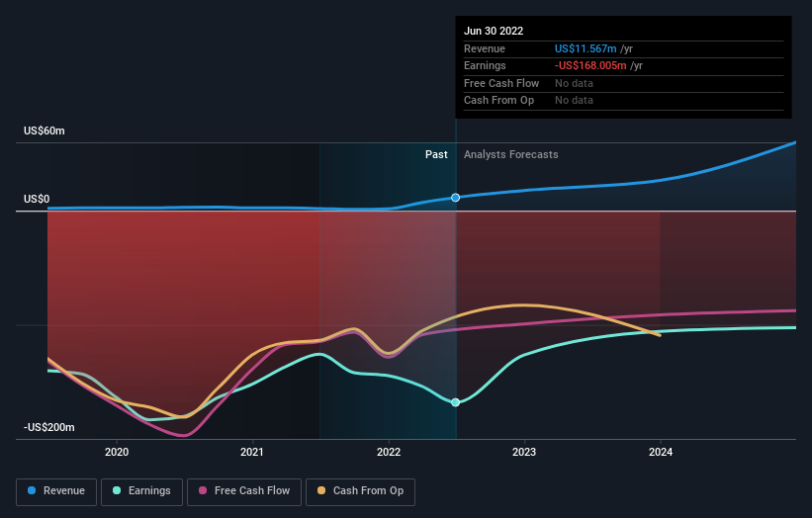Click the US$11.567m revenue value
The width and height of the screenshot is (812, 518).
click(586, 48)
